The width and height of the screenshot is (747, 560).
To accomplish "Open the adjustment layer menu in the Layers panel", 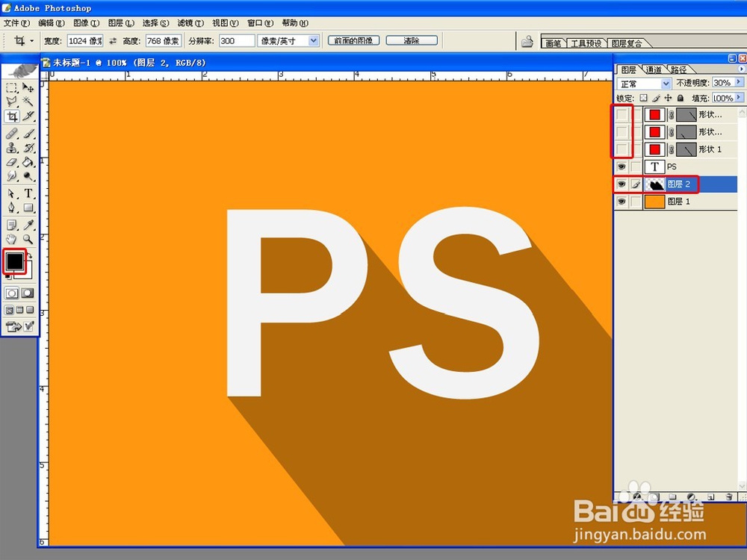I will [x=691, y=497].
